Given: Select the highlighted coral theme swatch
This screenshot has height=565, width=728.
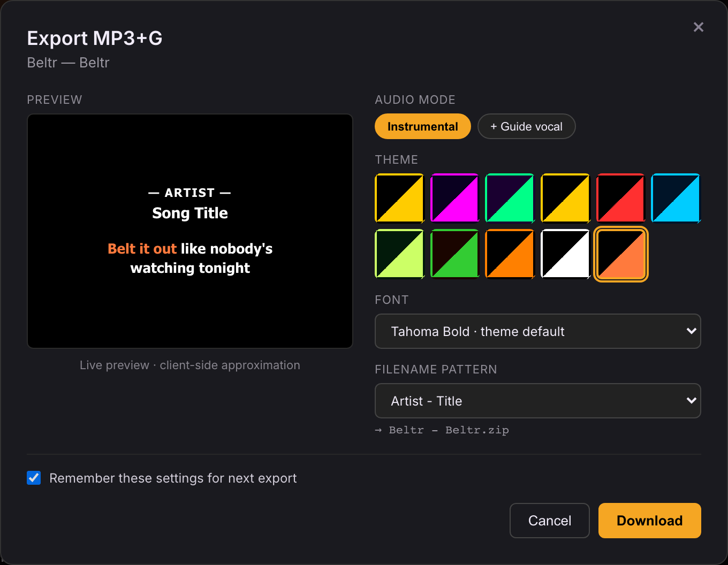Looking at the screenshot, I should coord(621,254).
